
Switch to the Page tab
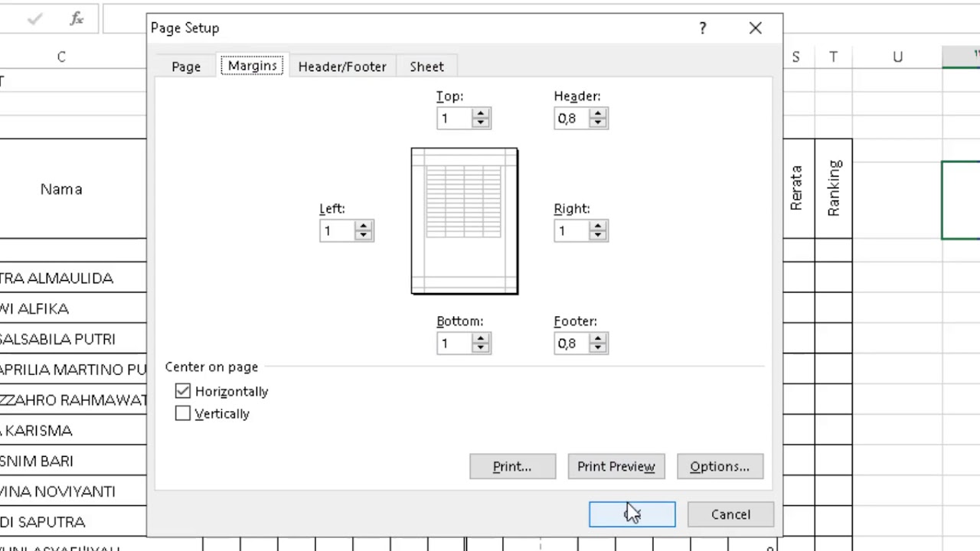(186, 67)
